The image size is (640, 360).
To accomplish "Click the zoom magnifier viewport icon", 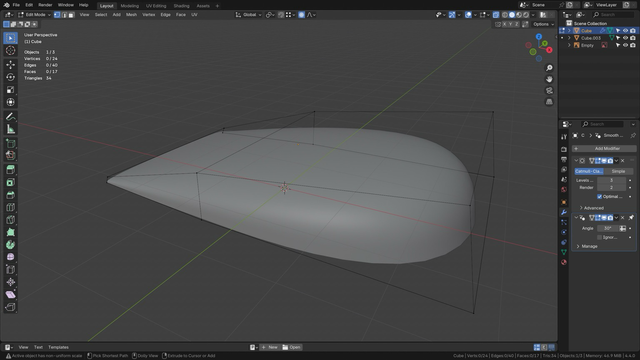I will [549, 68].
